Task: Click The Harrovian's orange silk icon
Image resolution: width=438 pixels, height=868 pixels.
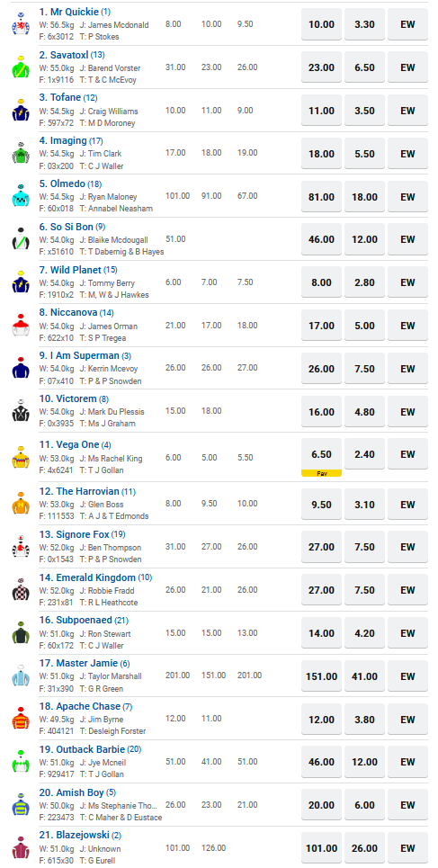Action: (21, 504)
